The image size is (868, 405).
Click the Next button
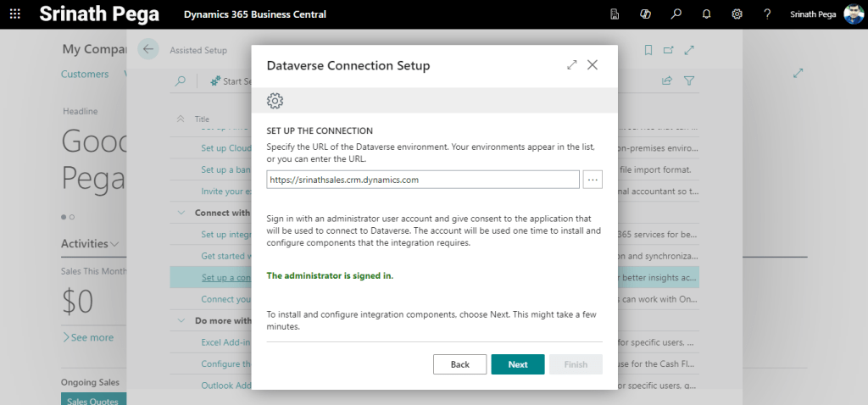coord(518,364)
